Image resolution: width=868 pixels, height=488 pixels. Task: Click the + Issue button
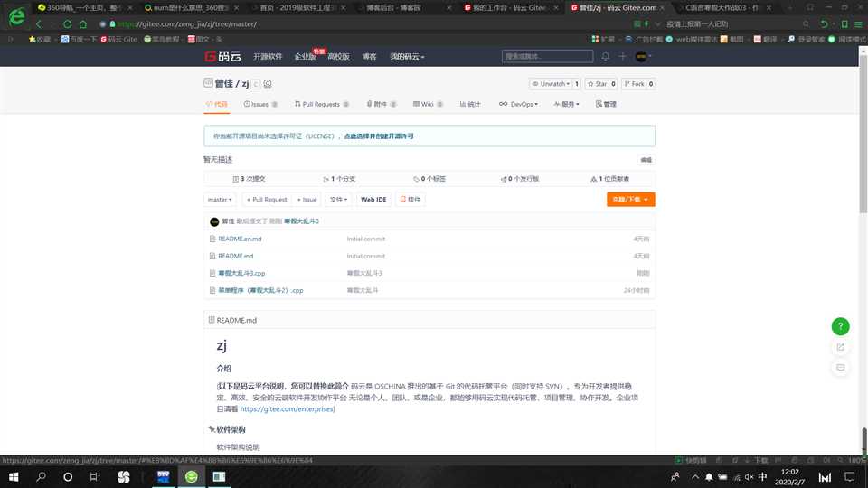click(x=307, y=200)
